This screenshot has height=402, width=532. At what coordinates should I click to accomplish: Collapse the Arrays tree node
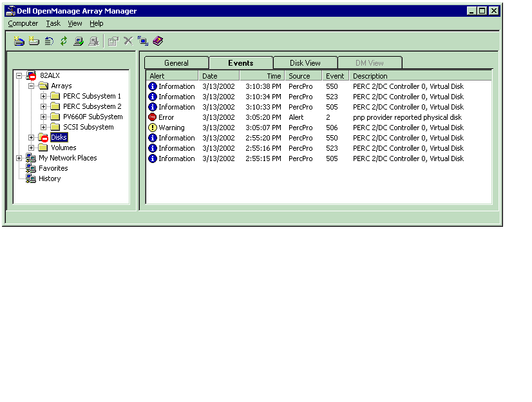click(x=31, y=86)
